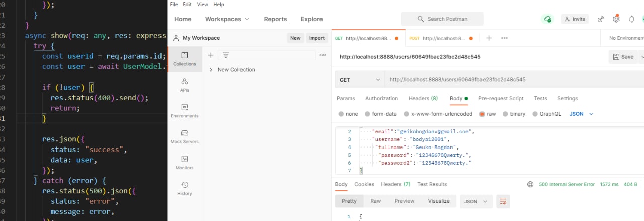Open the Help menu
This screenshot has height=221, width=644.
pyautogui.click(x=219, y=4)
